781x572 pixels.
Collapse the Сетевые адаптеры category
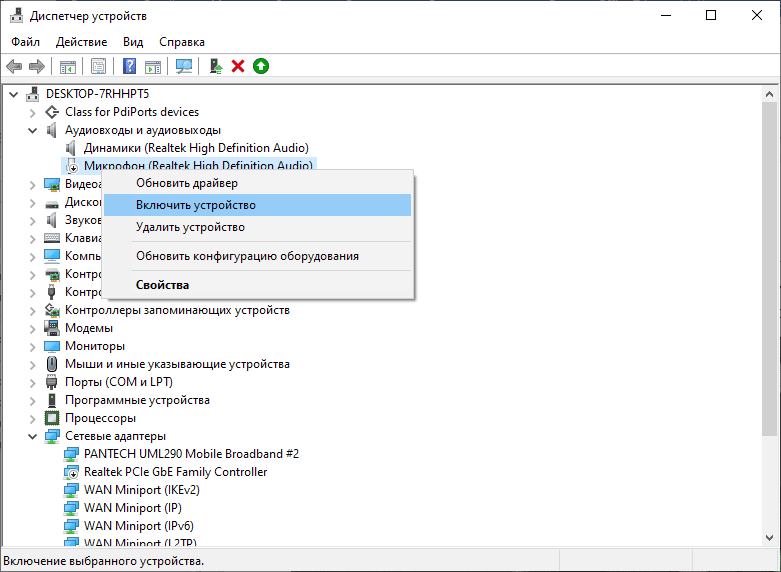coord(33,436)
